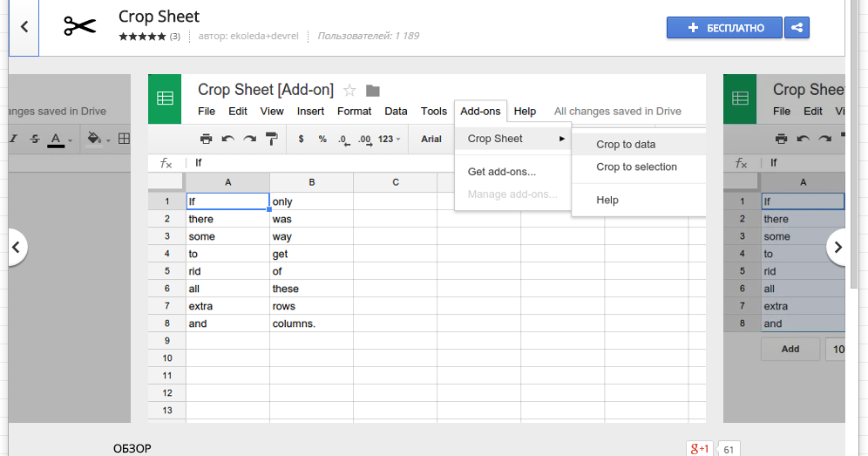
Task: Open the ОБЗОР tab
Action: click(x=132, y=449)
